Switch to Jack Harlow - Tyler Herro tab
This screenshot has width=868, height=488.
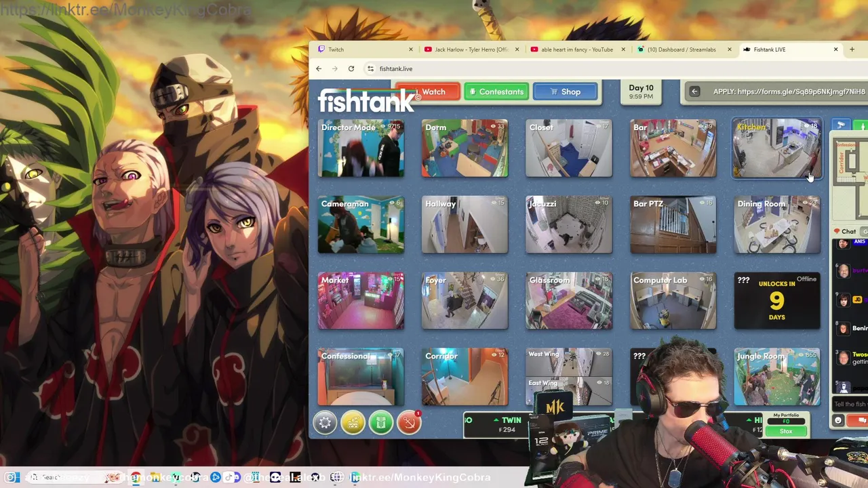471,49
